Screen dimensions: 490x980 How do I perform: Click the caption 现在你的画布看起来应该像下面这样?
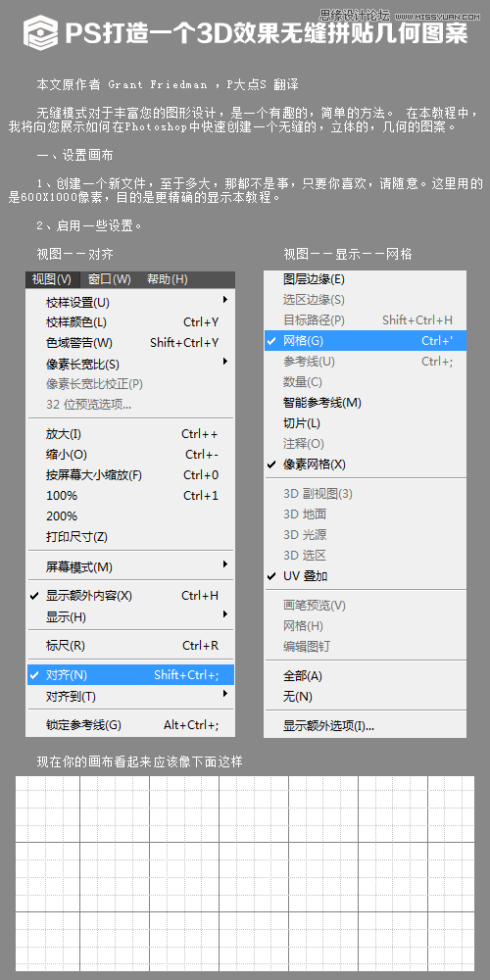coord(139,761)
